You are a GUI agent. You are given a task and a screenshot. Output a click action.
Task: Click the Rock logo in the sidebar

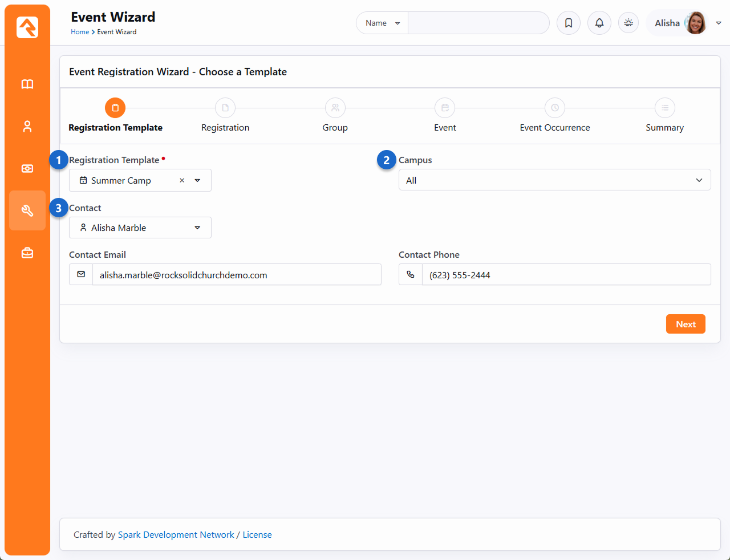(x=27, y=27)
